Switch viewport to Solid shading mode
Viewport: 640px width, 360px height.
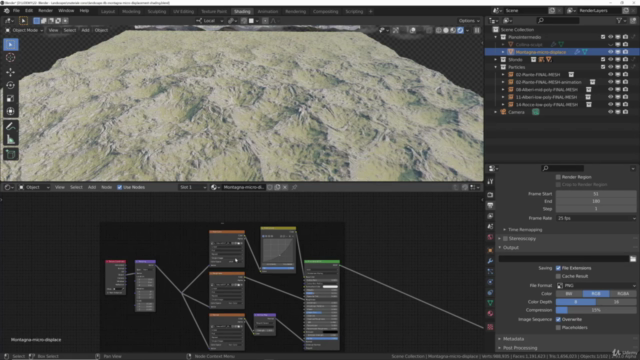coord(446,30)
